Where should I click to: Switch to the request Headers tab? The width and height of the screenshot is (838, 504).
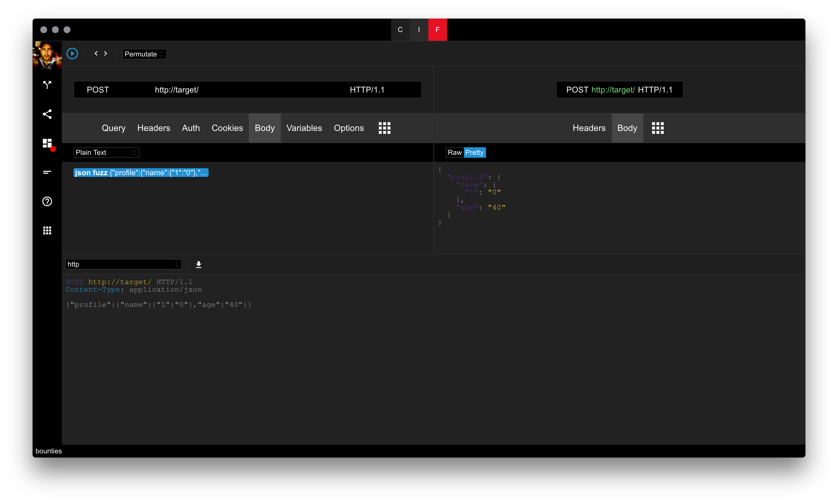coord(153,128)
